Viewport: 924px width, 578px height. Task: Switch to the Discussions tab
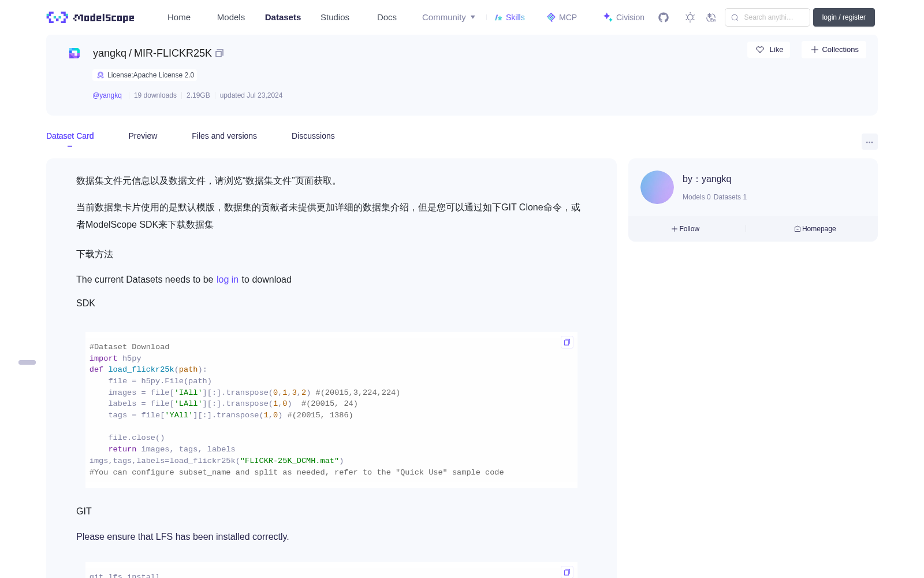click(x=313, y=136)
